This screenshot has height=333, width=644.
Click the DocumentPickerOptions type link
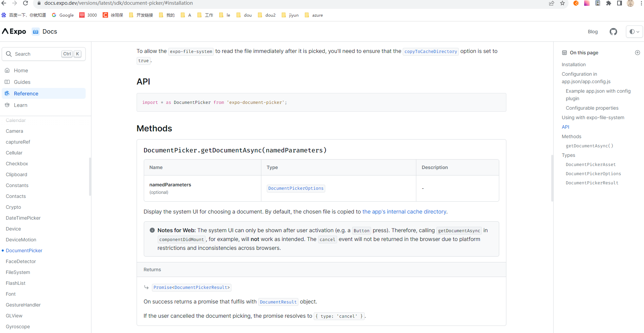click(x=296, y=188)
